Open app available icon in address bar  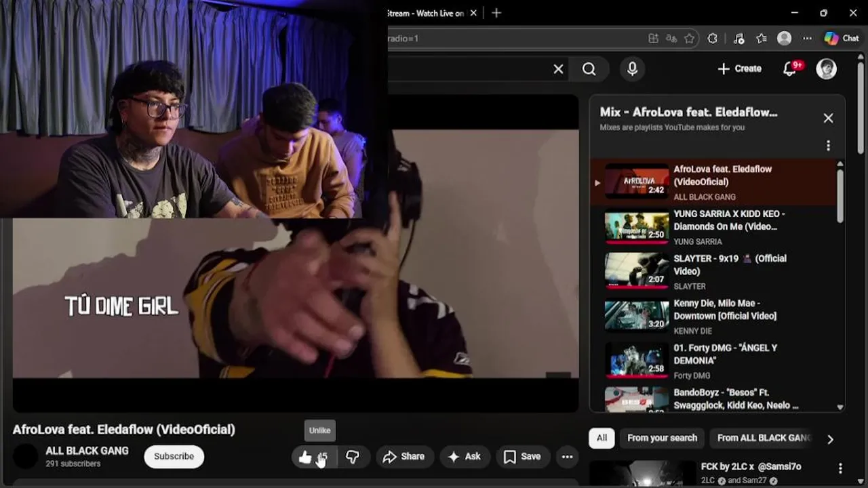tap(653, 39)
